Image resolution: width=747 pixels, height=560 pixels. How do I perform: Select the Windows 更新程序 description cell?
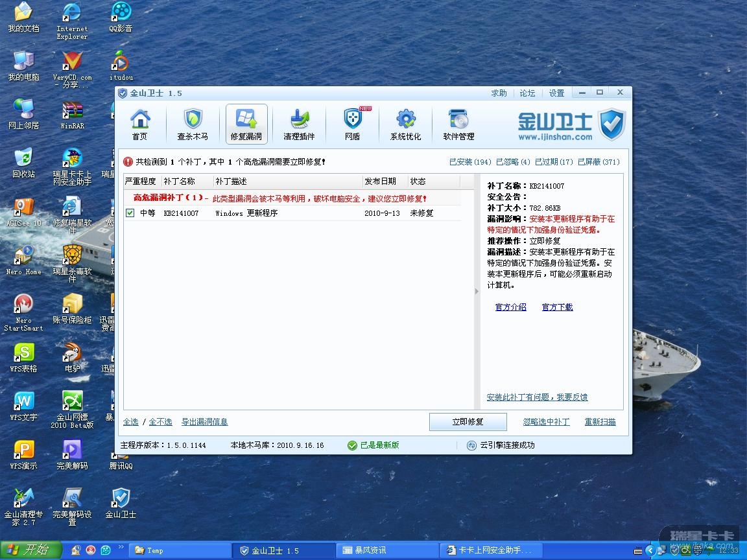[246, 213]
